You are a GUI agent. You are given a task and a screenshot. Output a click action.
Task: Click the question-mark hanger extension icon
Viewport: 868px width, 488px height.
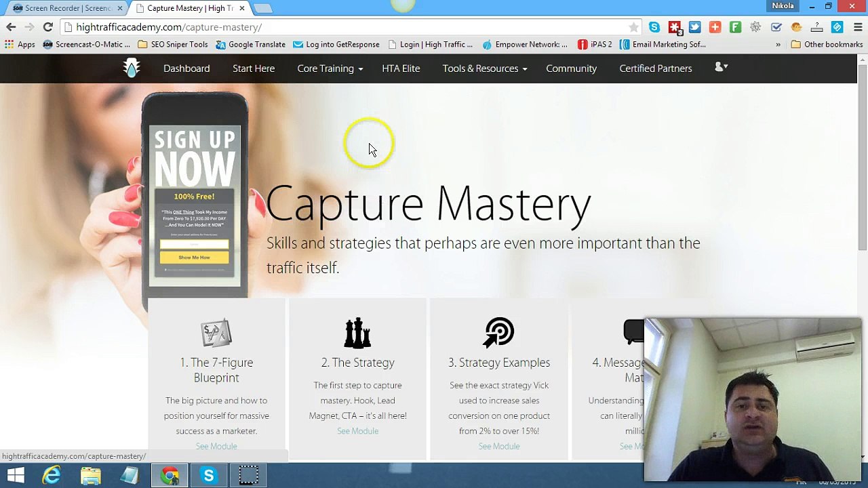click(x=816, y=27)
